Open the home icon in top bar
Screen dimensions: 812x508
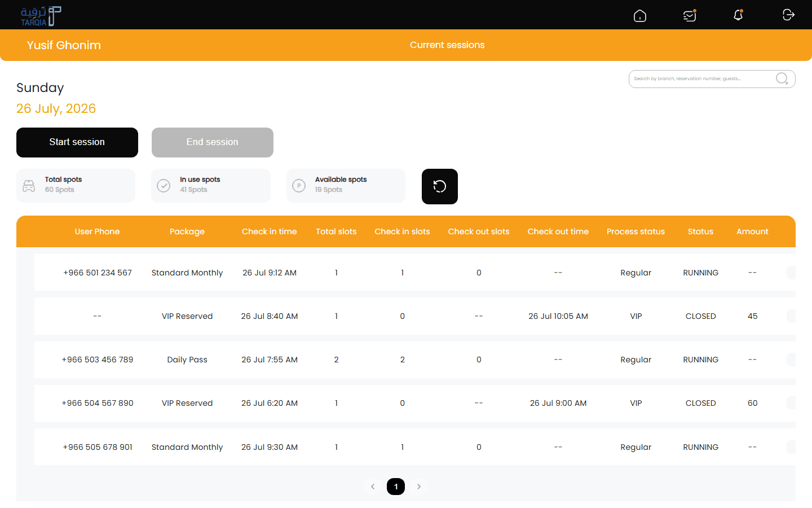[640, 15]
